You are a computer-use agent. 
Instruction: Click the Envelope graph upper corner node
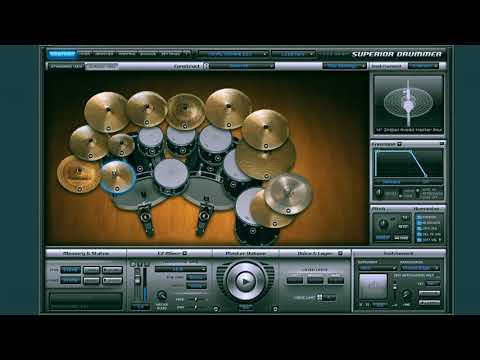click(412, 152)
